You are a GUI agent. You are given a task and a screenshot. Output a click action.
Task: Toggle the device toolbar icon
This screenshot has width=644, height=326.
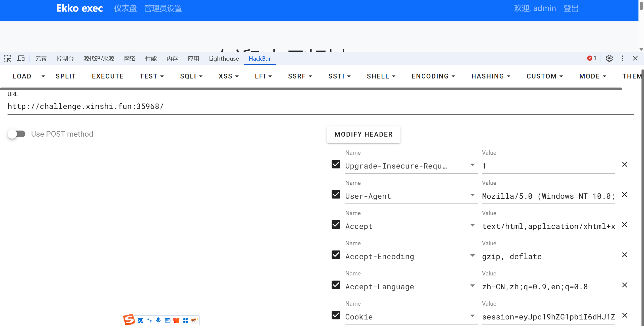[21, 58]
